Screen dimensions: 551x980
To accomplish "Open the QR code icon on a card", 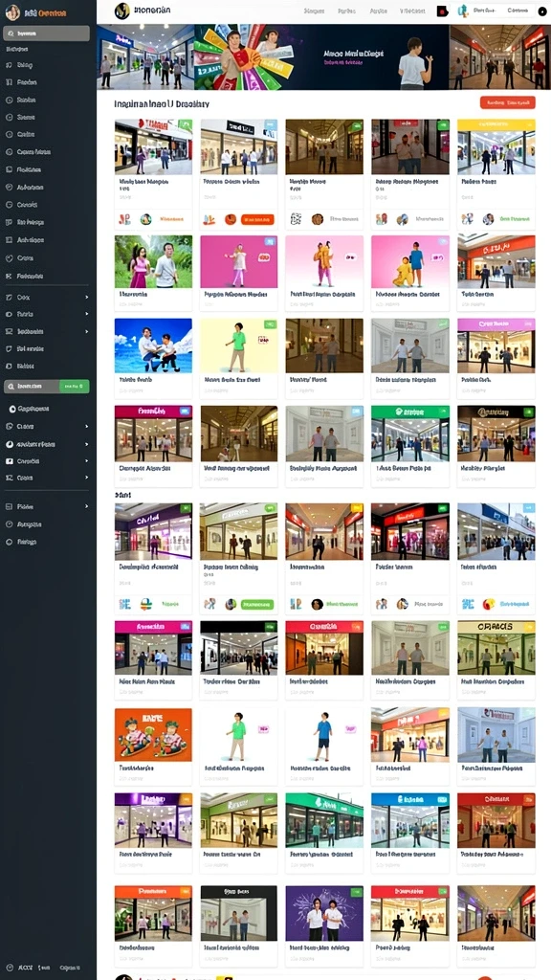I will (x=297, y=219).
